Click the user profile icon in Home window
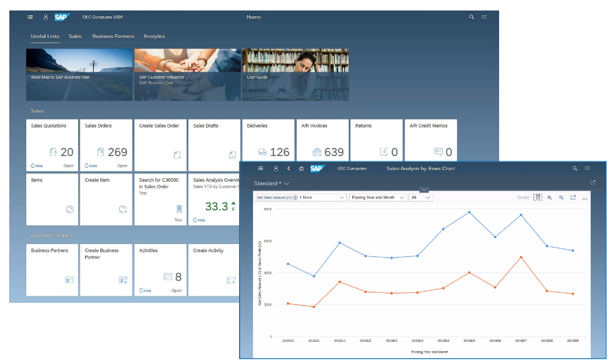614x364 pixels. tap(46, 17)
